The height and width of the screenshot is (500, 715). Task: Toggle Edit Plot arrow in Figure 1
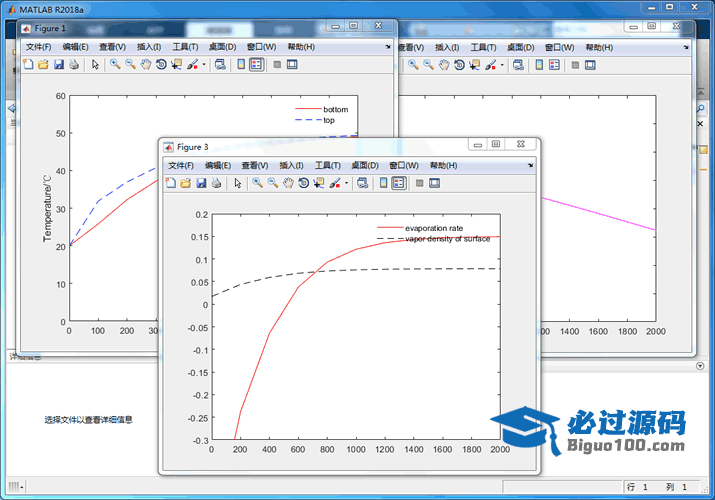tap(95, 65)
